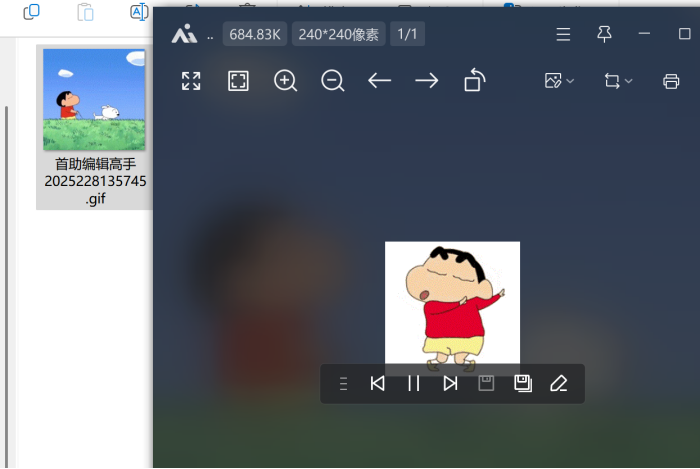The image size is (700, 469).
Task: Click the Shin-chan GIF preview image
Action: point(452,307)
